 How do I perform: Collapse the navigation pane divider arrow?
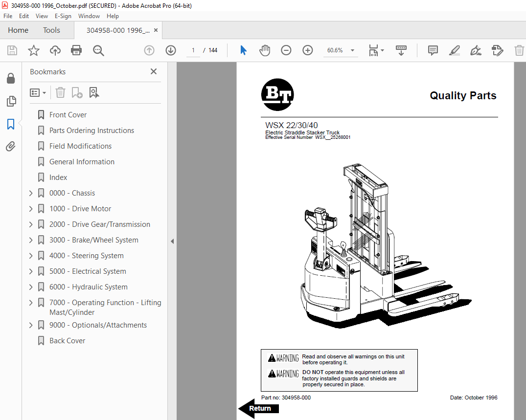tap(172, 242)
